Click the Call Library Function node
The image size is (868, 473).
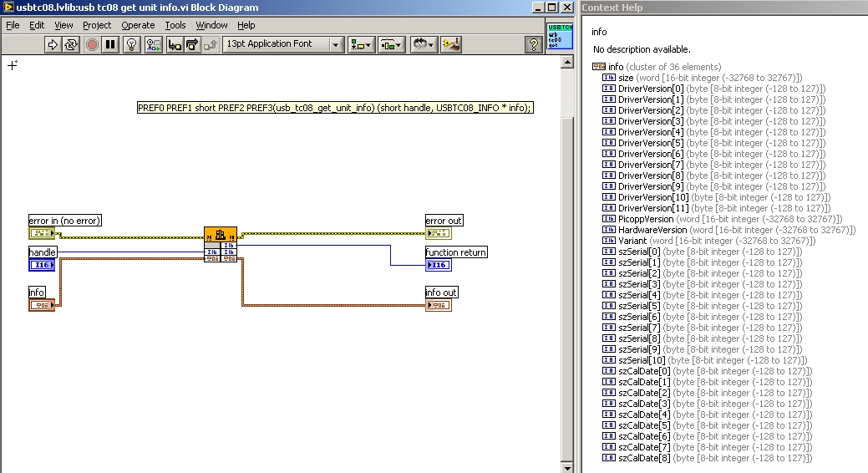click(220, 235)
